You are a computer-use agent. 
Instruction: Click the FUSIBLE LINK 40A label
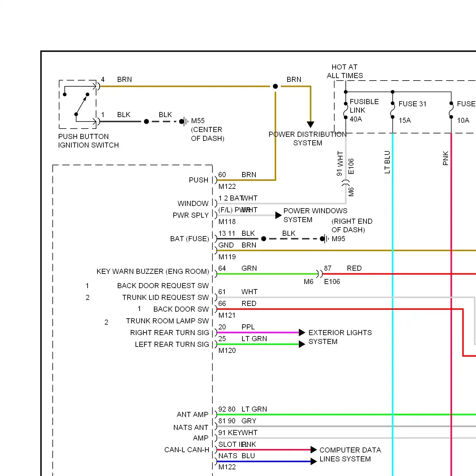point(364,110)
